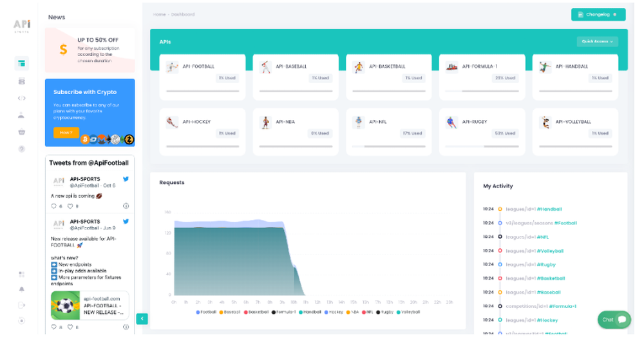This screenshot has height=350, width=644.
Task: Click Twitter bird icon on Jun 9 tweet
Action: click(126, 221)
